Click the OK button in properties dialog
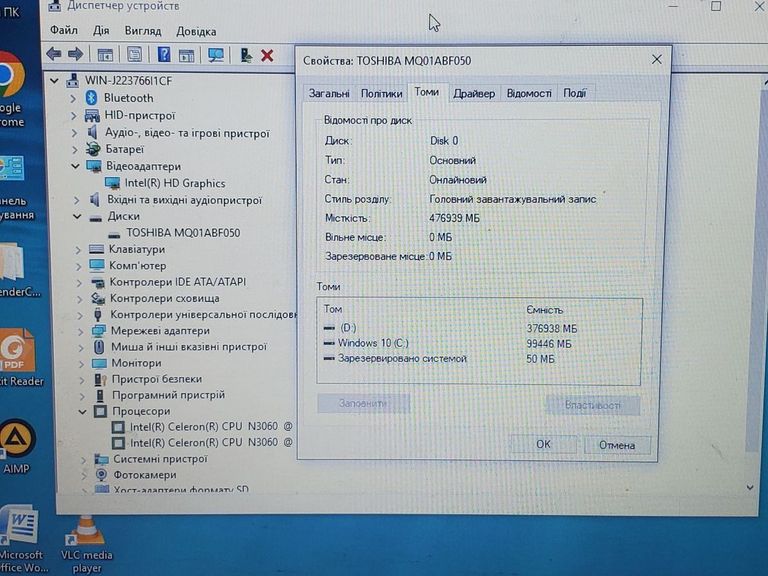Image resolution: width=768 pixels, height=576 pixels. 543,444
